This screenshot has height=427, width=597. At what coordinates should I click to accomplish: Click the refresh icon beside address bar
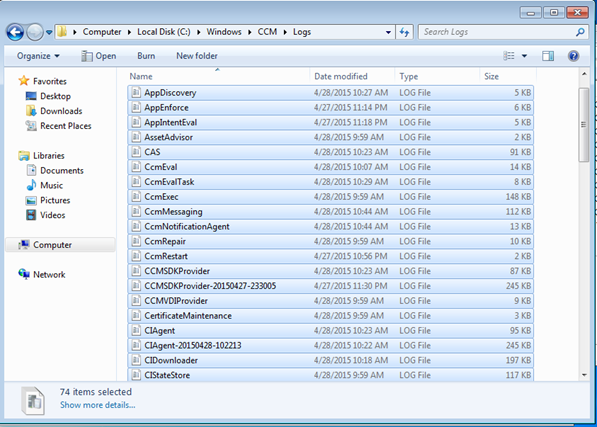(x=404, y=32)
